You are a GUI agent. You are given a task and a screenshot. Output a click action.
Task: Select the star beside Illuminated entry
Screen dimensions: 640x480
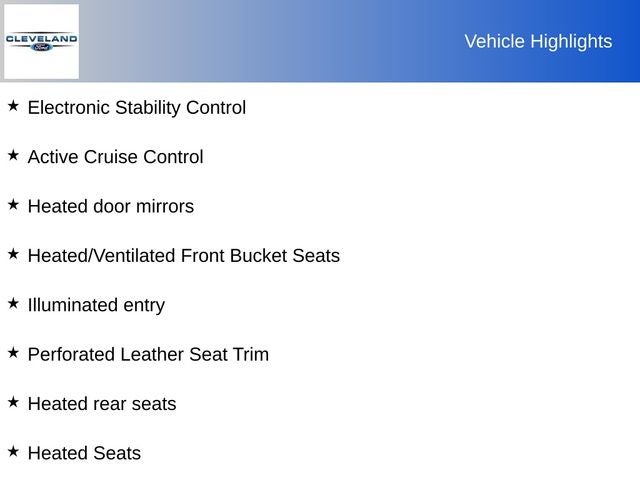point(13,303)
